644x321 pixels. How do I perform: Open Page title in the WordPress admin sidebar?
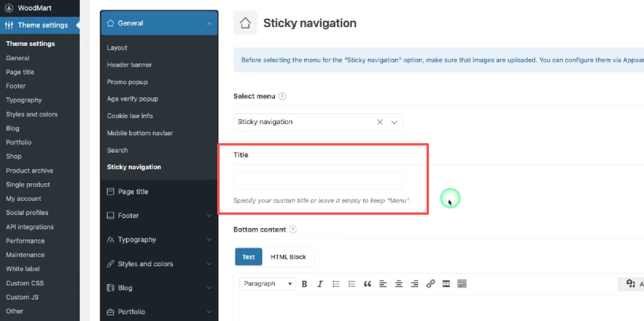(20, 72)
